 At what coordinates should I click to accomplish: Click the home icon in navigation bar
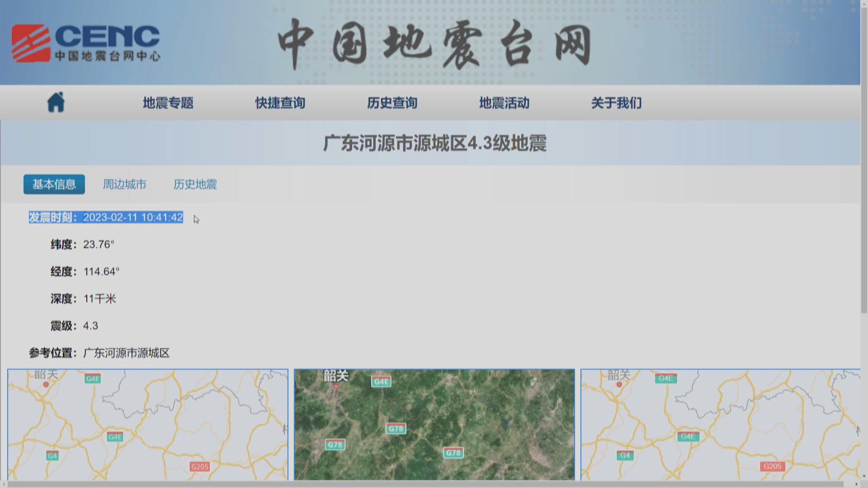click(56, 102)
